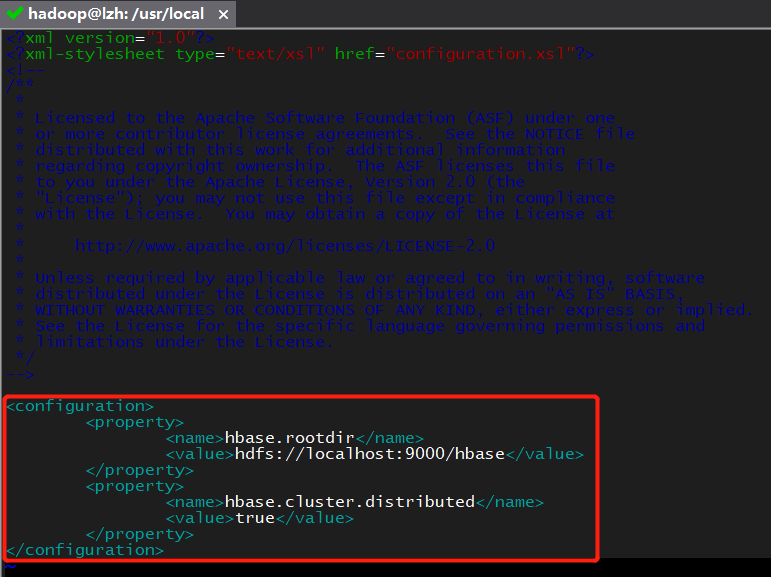Click the hdfs://localhost:9000/hbase value
The height and width of the screenshot is (577, 771).
tap(370, 454)
